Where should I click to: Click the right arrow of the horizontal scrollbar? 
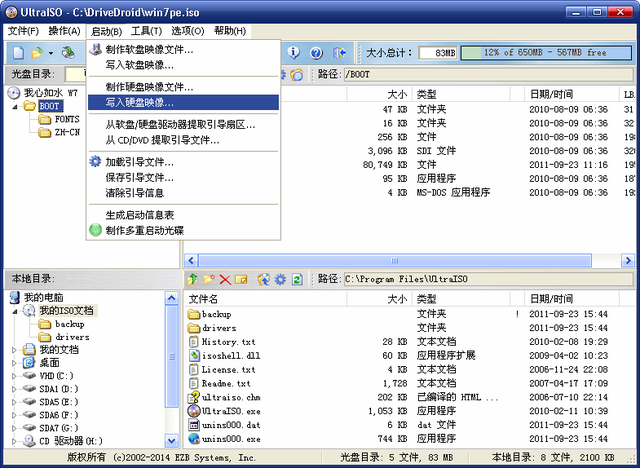point(628,260)
